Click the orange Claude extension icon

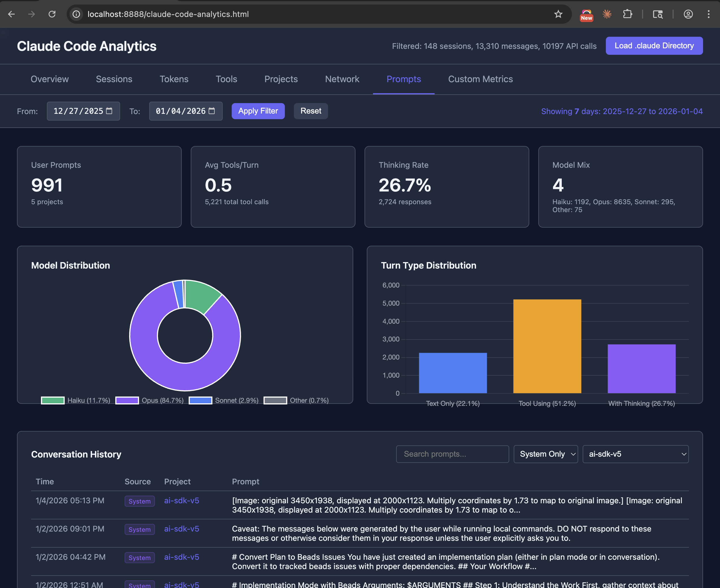tap(607, 14)
